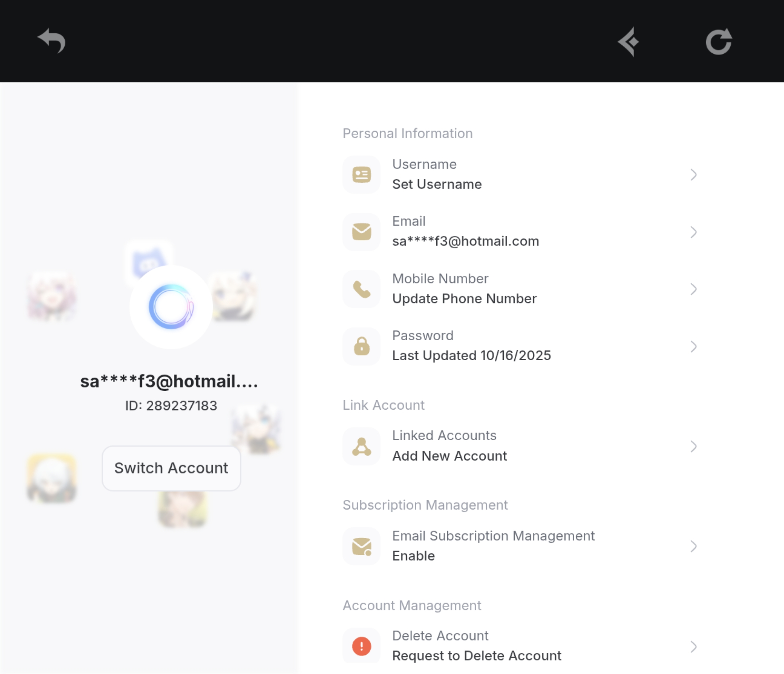Expand the Username row chevron
Screen dimensions: 784x674
coord(693,175)
